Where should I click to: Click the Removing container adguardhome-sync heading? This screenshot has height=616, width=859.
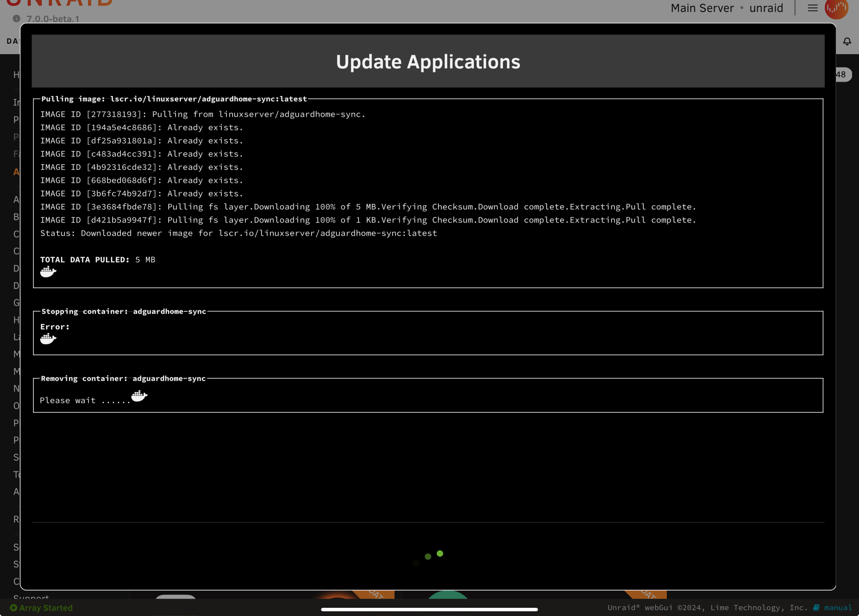(x=123, y=379)
